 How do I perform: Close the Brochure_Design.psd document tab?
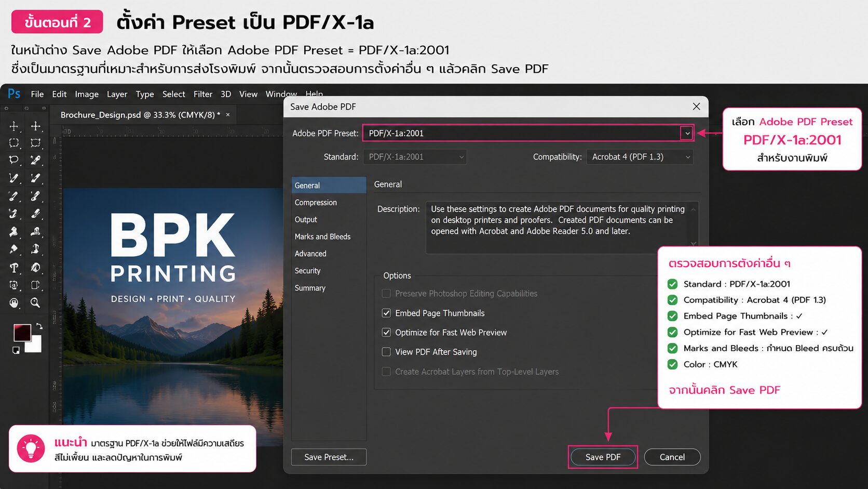228,114
